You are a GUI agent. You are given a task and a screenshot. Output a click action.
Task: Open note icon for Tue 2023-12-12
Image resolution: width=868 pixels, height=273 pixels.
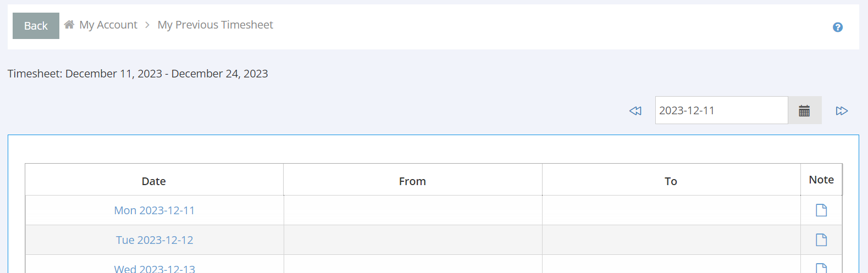pos(821,240)
